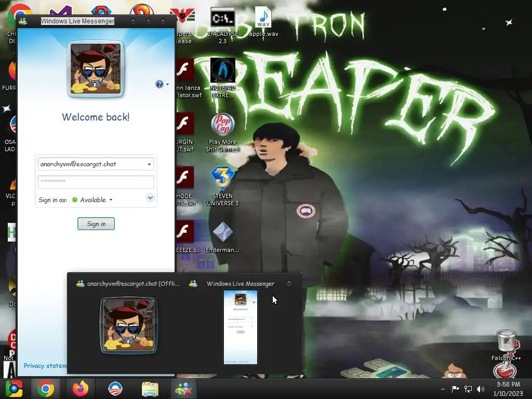
Task: Click the Sign in button in Messenger
Action: 96,223
